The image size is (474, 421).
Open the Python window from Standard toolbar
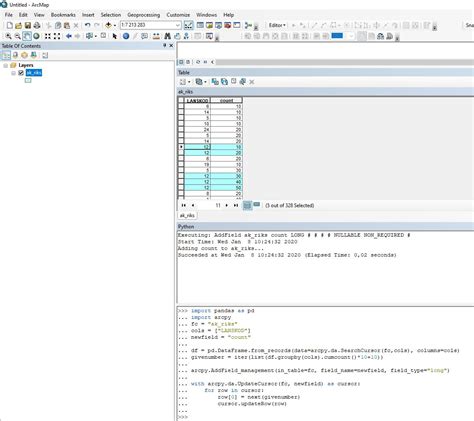(x=237, y=25)
